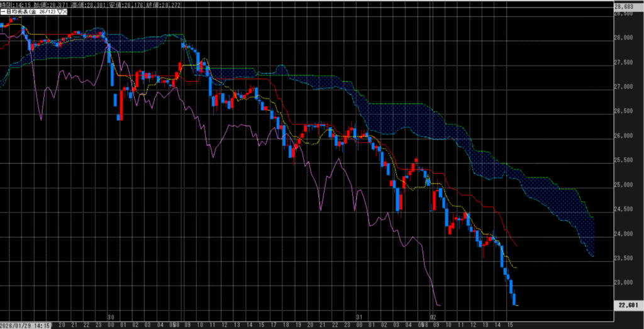644x329 pixels.
Task: Click the latest blue candlestick
Action: pos(515,299)
